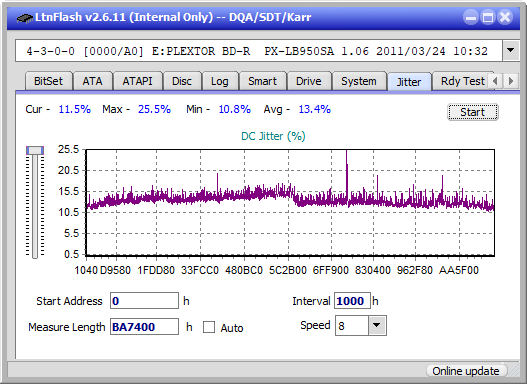Open the Rdy Test tab

[462, 81]
